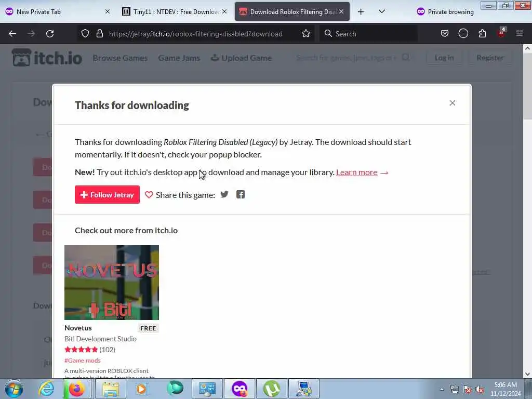Switch to New Private Tab
Viewport: 532px width, 399px height.
pyautogui.click(x=57, y=12)
